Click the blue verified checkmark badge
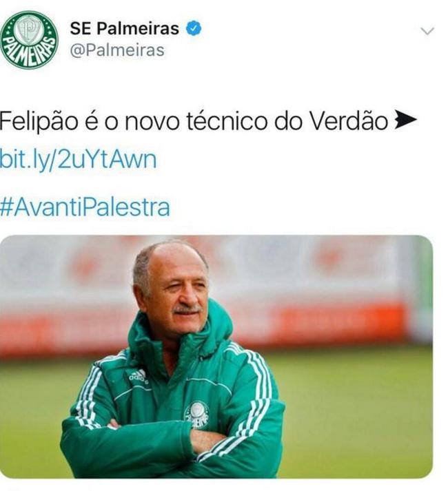The width and height of the screenshot is (448, 491). tap(194, 28)
